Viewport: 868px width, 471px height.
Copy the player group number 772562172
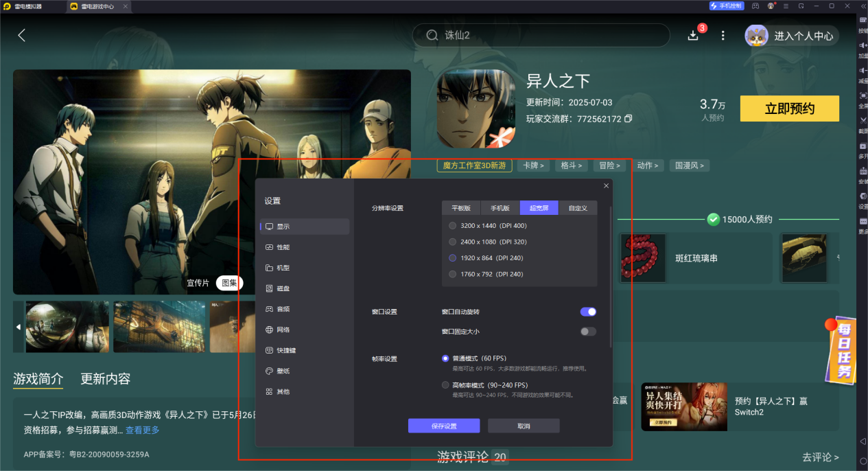pyautogui.click(x=629, y=119)
